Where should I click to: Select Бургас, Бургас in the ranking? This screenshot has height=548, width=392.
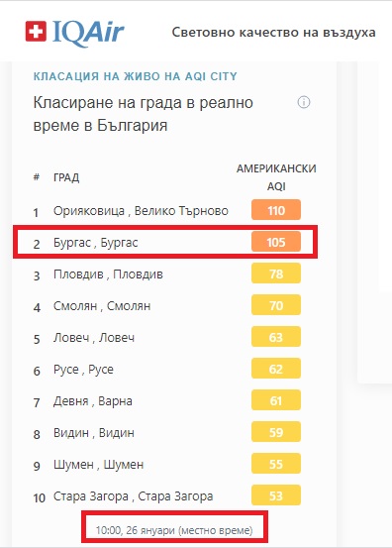click(x=95, y=243)
